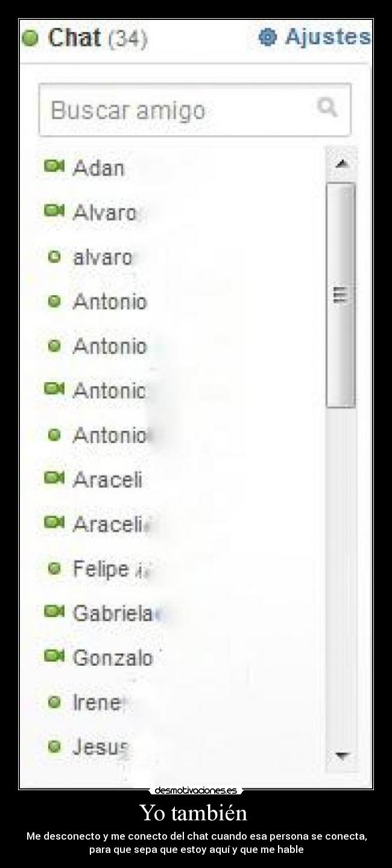Click the scrollbar down arrow
392x868 pixels.
click(x=342, y=755)
